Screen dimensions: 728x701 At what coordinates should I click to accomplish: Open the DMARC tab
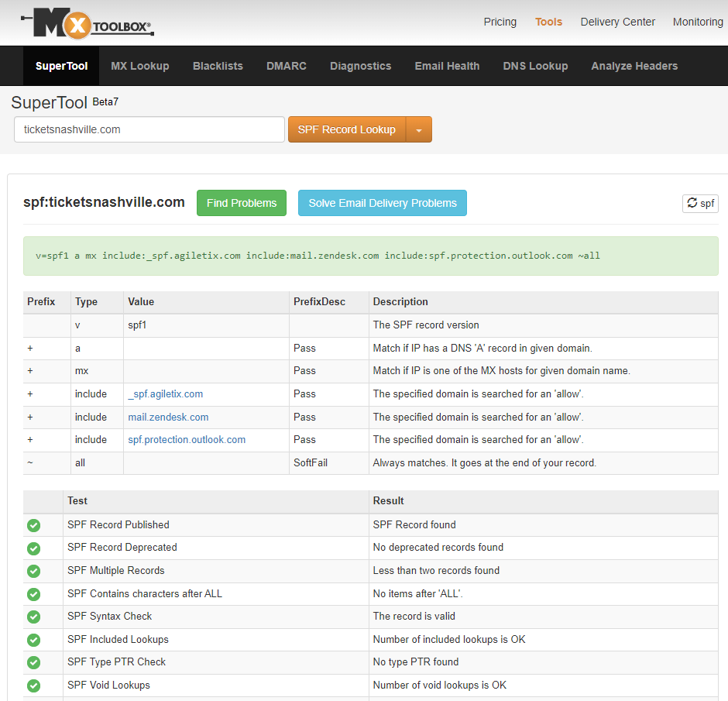pos(286,66)
